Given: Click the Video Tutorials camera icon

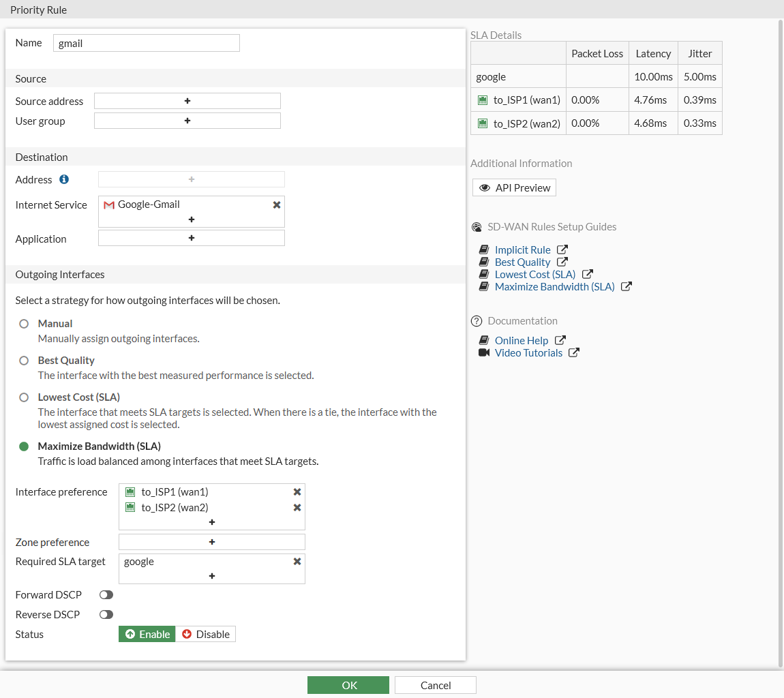Looking at the screenshot, I should [483, 352].
